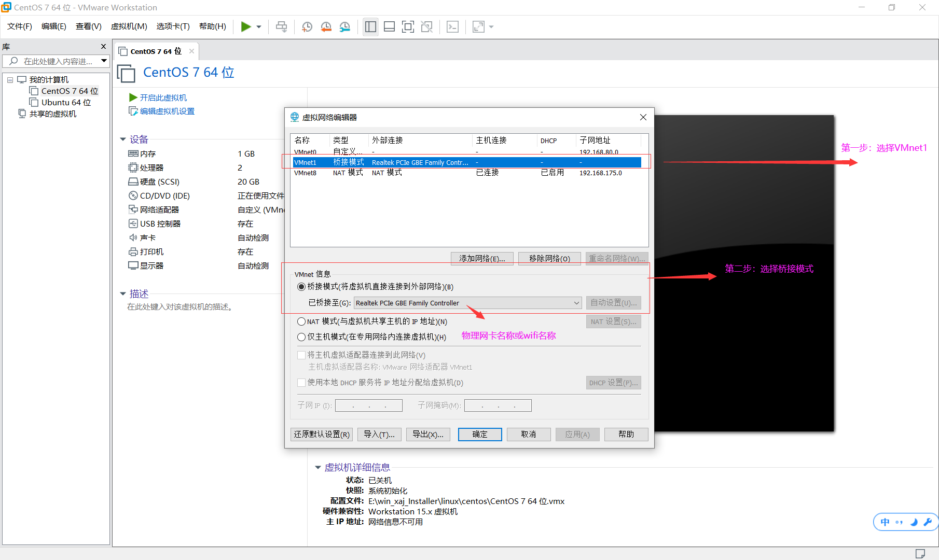Click the 处理器 device icon
The width and height of the screenshot is (939, 560).
(133, 167)
